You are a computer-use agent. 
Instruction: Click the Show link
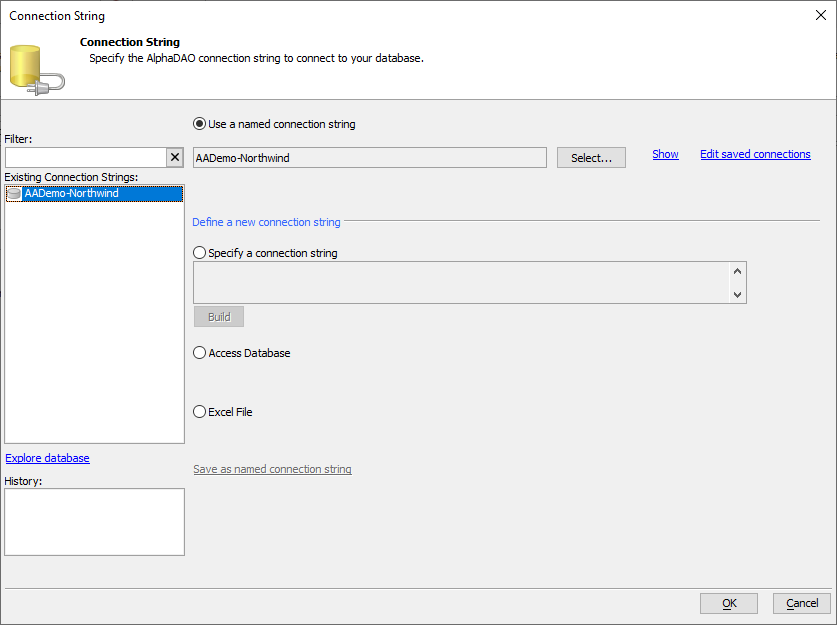click(x=665, y=154)
